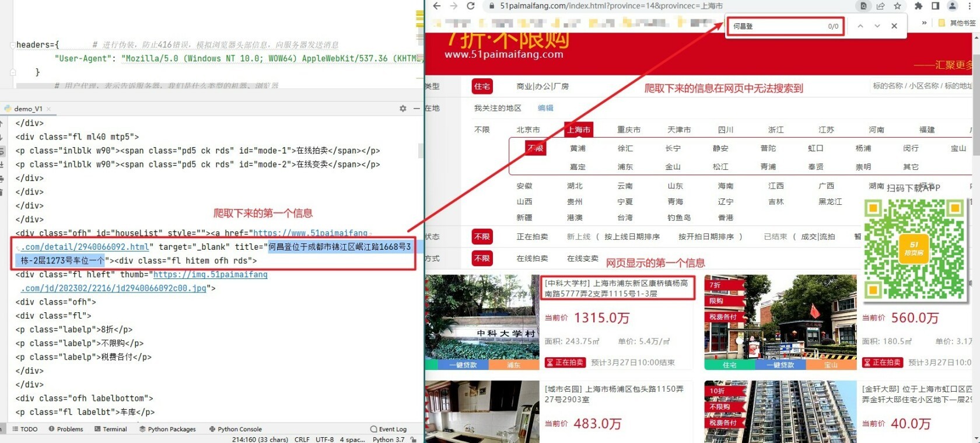
Task: Hide the PyCharm Run panel
Action: pos(416,109)
